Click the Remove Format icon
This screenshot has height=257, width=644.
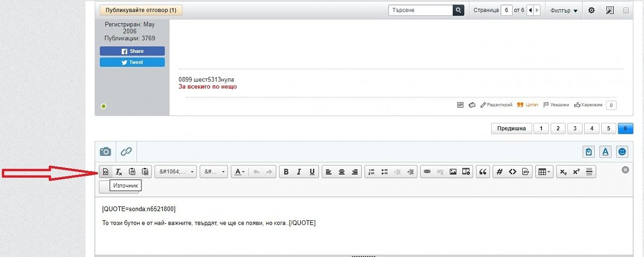119,172
